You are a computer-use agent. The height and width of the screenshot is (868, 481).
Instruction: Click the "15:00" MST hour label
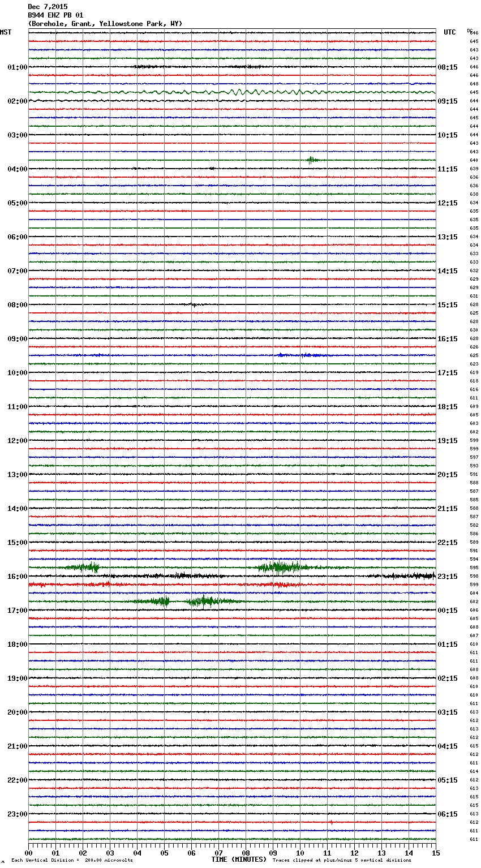(17, 543)
